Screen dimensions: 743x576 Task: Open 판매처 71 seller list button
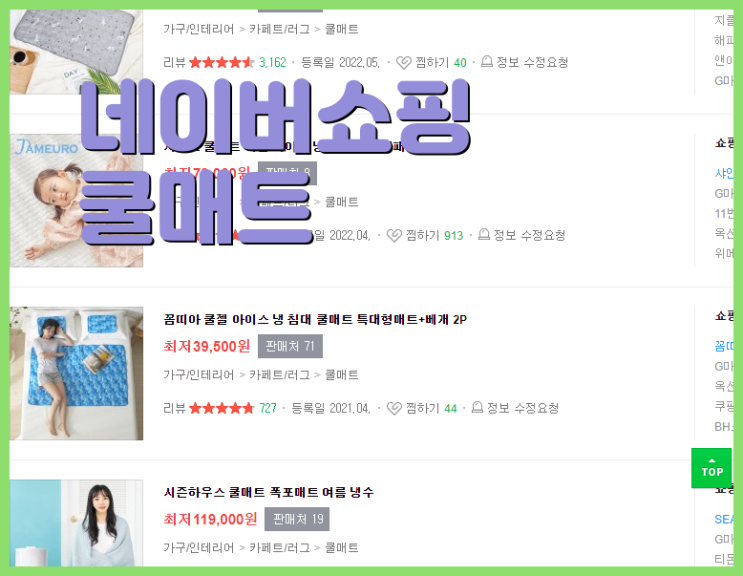290,346
